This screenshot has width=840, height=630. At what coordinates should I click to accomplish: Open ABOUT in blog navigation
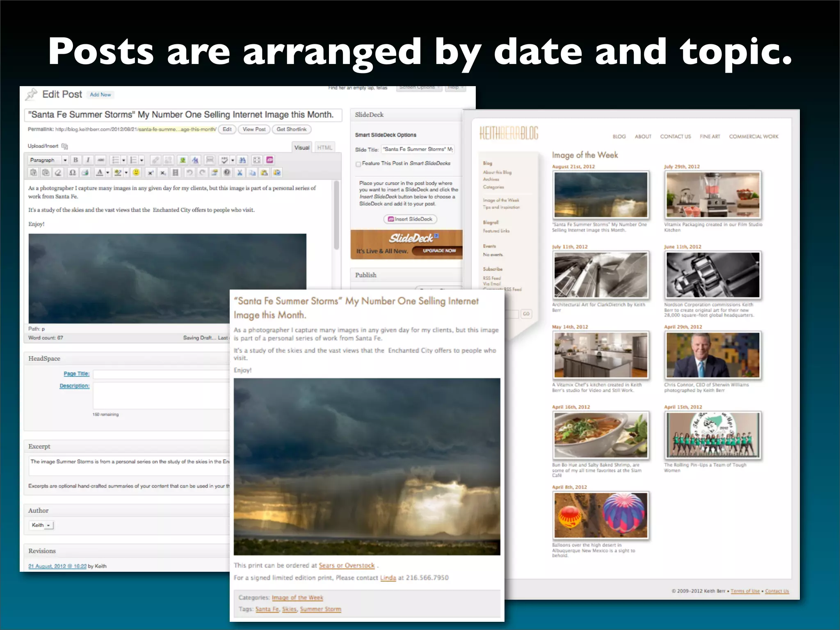pos(643,137)
